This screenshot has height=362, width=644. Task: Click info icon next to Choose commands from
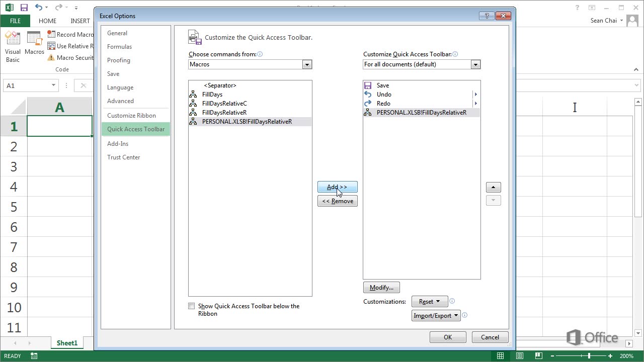pos(260,54)
